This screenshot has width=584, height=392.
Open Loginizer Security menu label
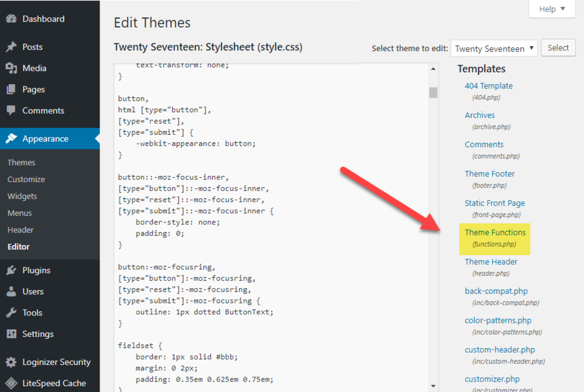click(x=56, y=362)
